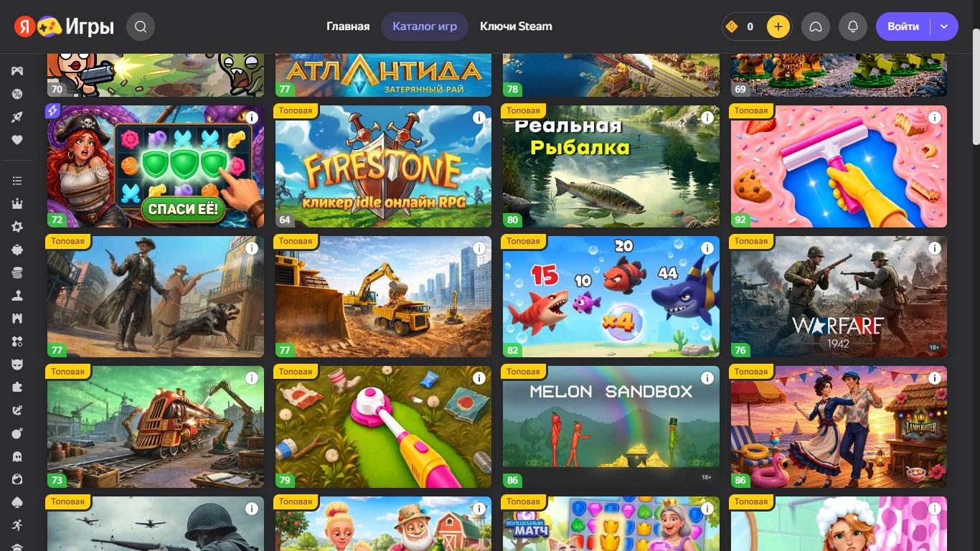This screenshot has height=551, width=980.
Task: Open the coin stack category icon
Action: (x=17, y=273)
